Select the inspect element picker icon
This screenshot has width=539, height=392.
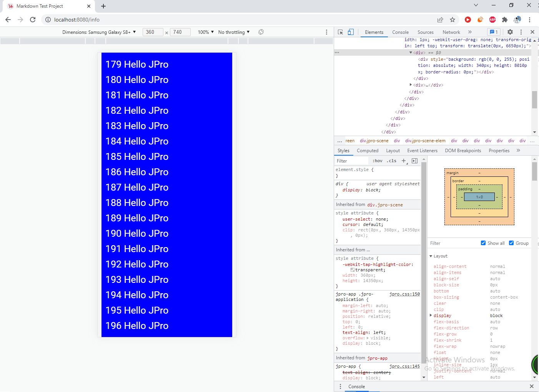coord(340,32)
